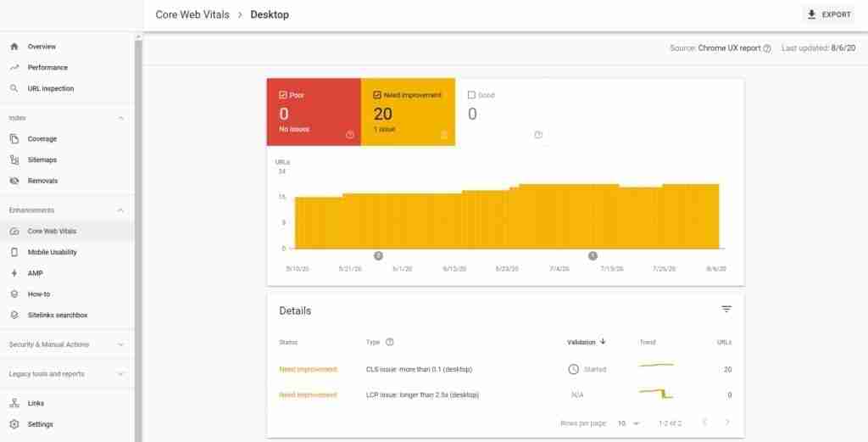Image resolution: width=868 pixels, height=442 pixels.
Task: Click help icon next to Chrome UX report
Action: (x=766, y=48)
